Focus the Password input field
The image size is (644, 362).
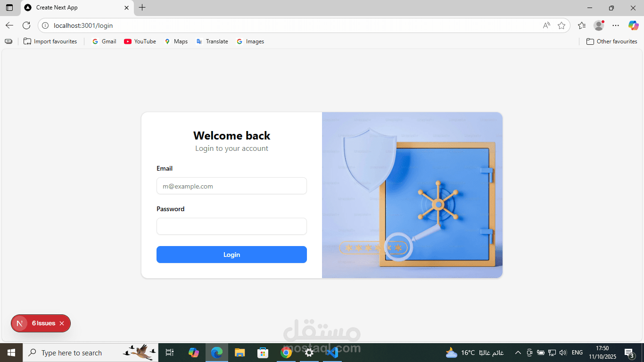click(x=231, y=226)
